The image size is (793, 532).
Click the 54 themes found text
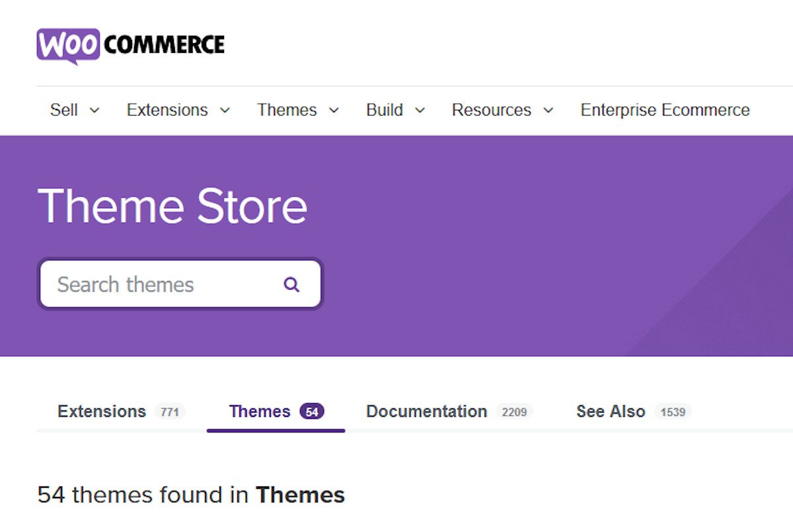click(191, 495)
